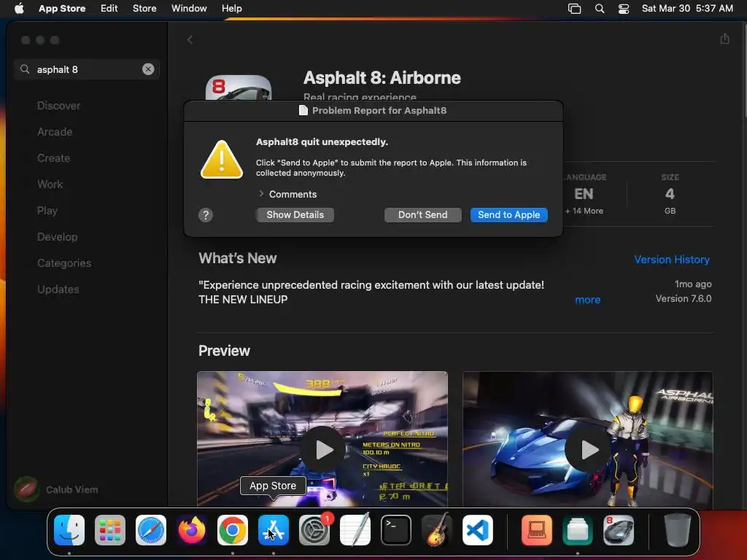Image resolution: width=747 pixels, height=560 pixels.
Task: Click the more link in What's New
Action: tap(587, 300)
